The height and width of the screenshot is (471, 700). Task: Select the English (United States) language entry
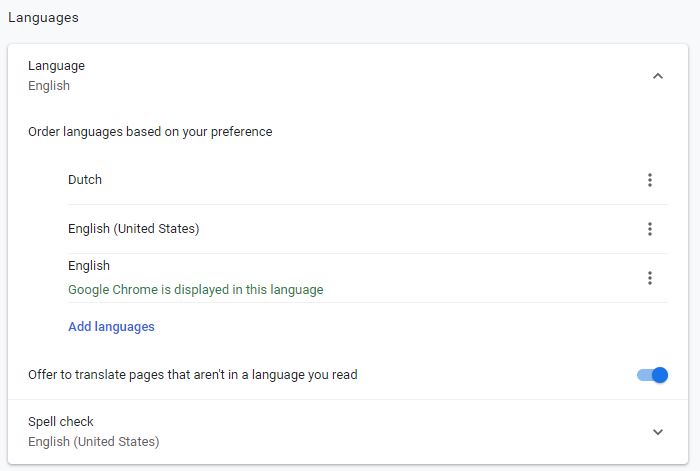133,229
